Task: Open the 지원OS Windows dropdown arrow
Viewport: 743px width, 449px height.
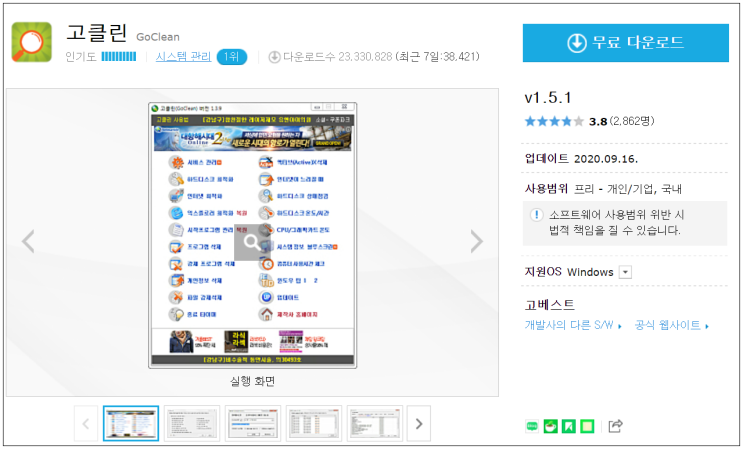Action: coord(625,272)
